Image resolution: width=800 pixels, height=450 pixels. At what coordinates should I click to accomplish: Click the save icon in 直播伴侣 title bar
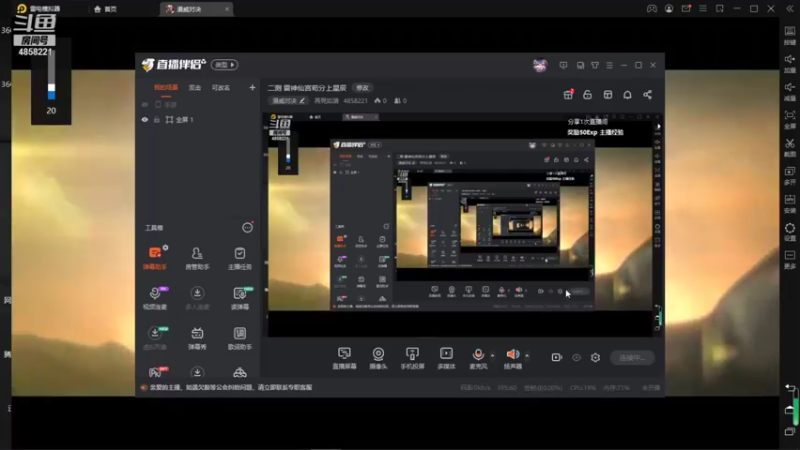[580, 65]
